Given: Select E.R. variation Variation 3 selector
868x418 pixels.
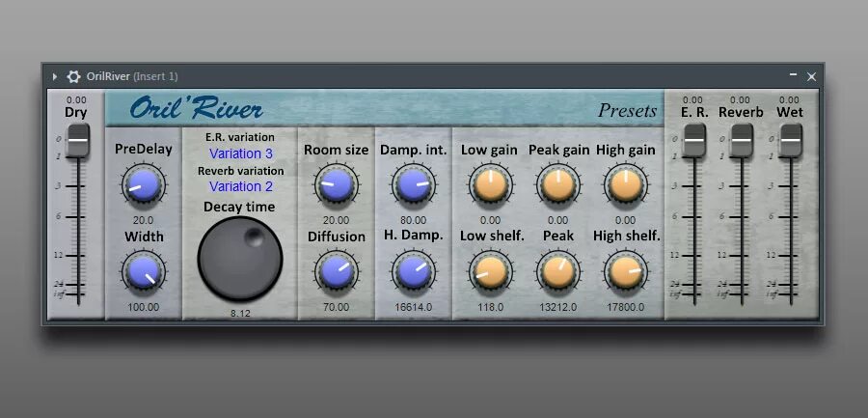Looking at the screenshot, I should [x=241, y=153].
